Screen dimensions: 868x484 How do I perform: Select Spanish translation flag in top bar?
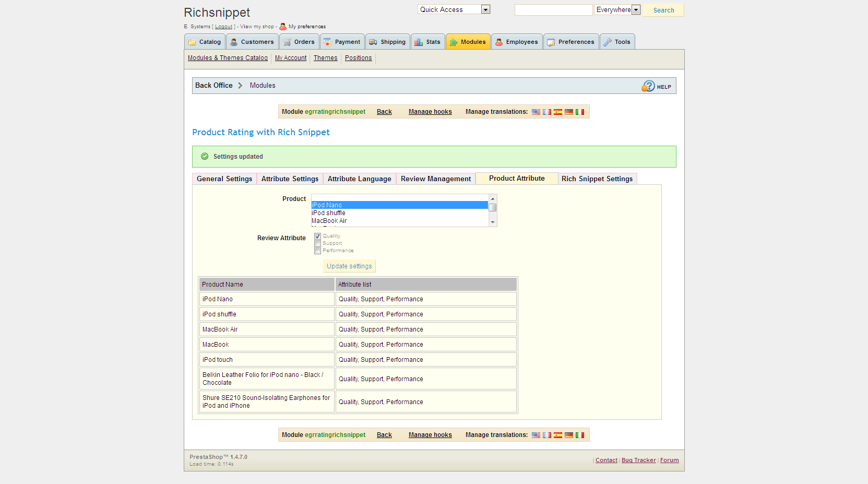[558, 112]
